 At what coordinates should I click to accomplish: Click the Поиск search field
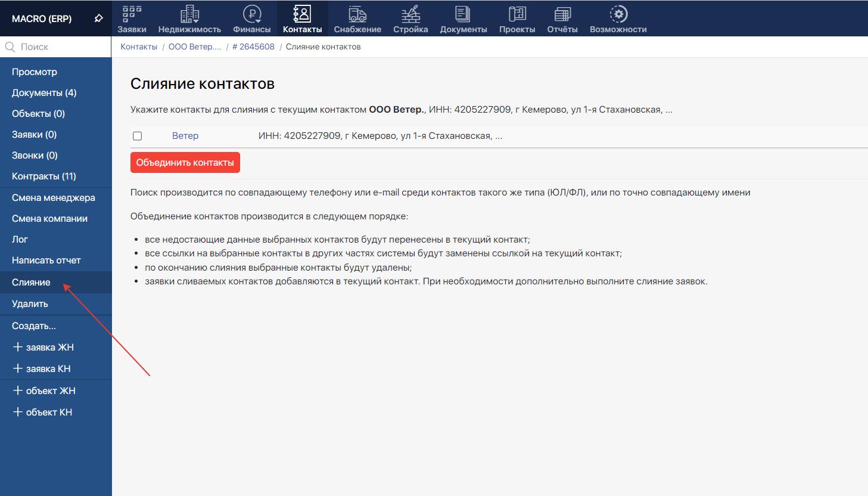[60, 46]
